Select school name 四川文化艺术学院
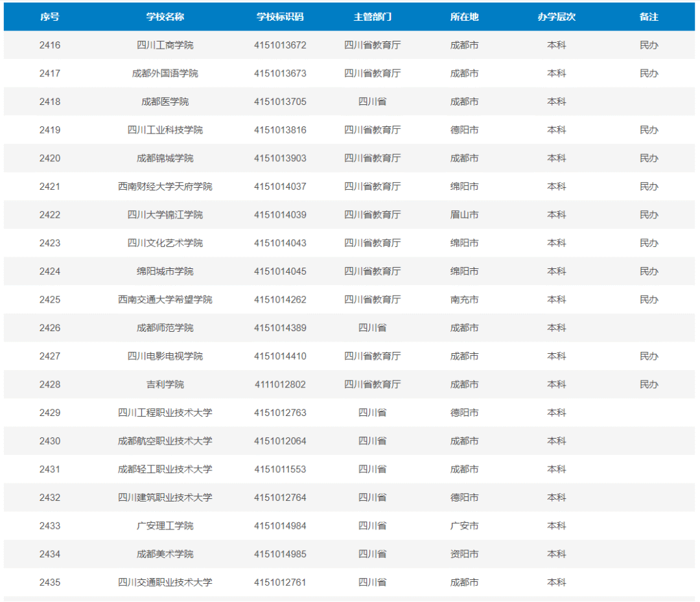Image resolution: width=700 pixels, height=602 pixels. [x=165, y=243]
